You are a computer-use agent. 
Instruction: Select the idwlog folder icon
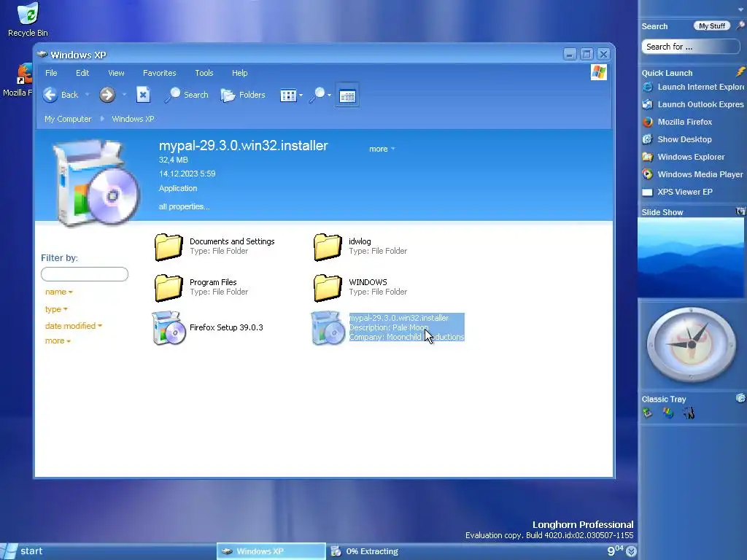coord(328,246)
